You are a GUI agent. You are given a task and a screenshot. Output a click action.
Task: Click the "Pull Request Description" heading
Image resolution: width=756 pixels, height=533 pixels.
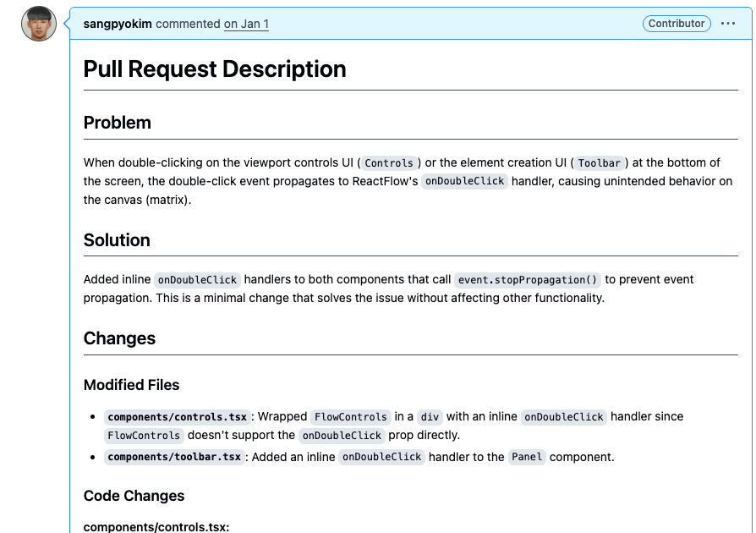(215, 69)
